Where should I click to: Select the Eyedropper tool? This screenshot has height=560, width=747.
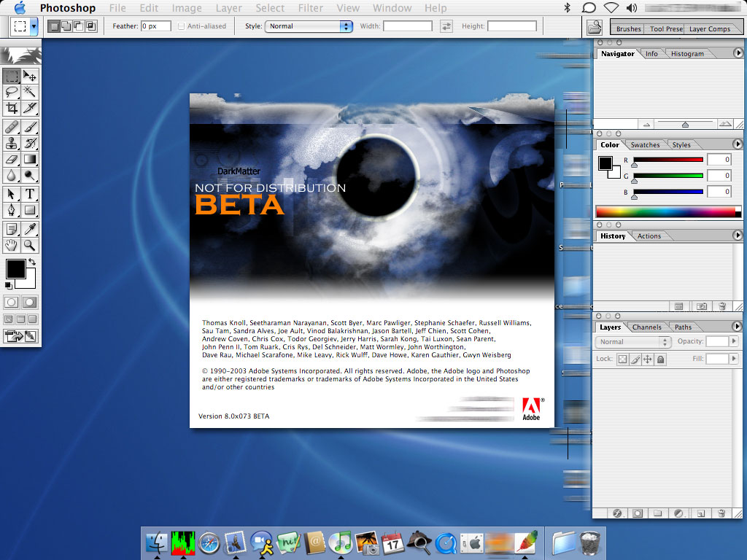pyautogui.click(x=29, y=229)
